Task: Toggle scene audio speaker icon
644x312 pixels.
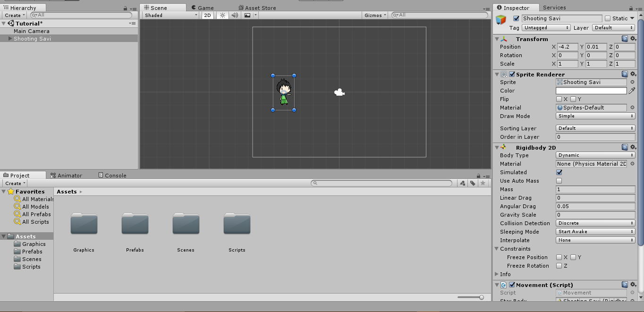Action: click(x=235, y=15)
